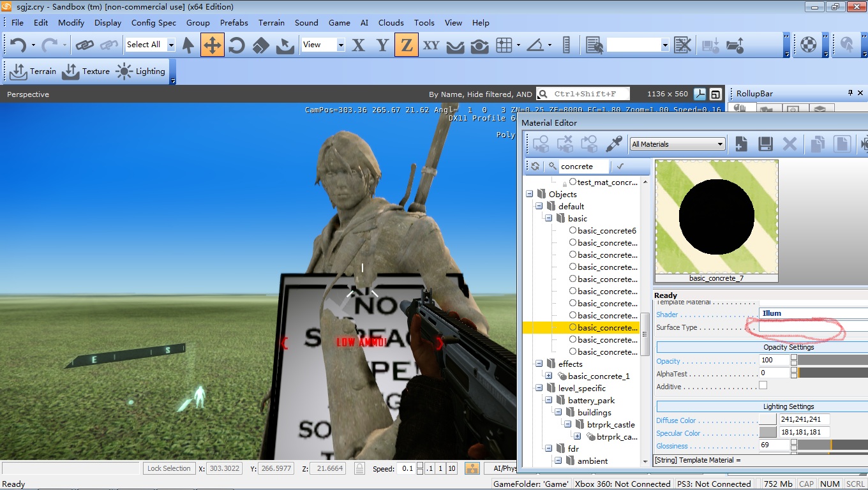Pick material with the eyedropper tool
The height and width of the screenshot is (490, 868).
pyautogui.click(x=614, y=144)
